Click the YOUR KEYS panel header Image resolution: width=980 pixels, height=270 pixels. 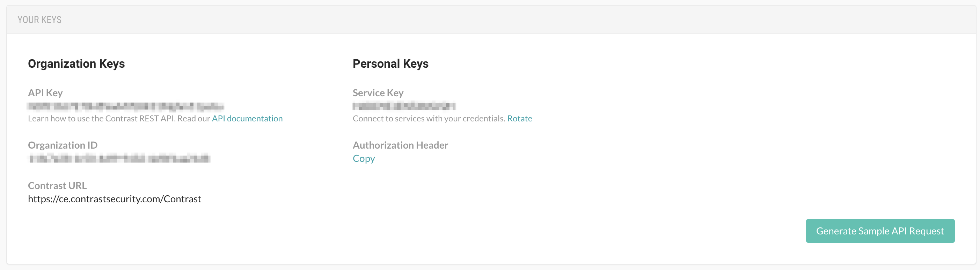[39, 20]
